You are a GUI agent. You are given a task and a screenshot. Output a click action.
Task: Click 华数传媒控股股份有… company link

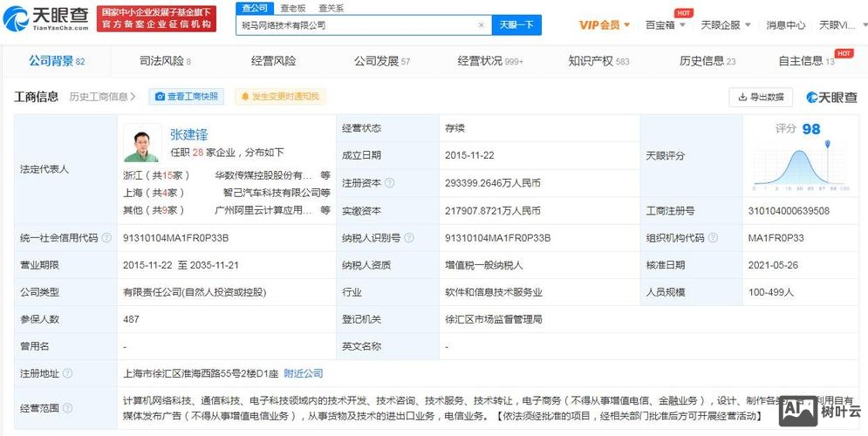[x=263, y=175]
